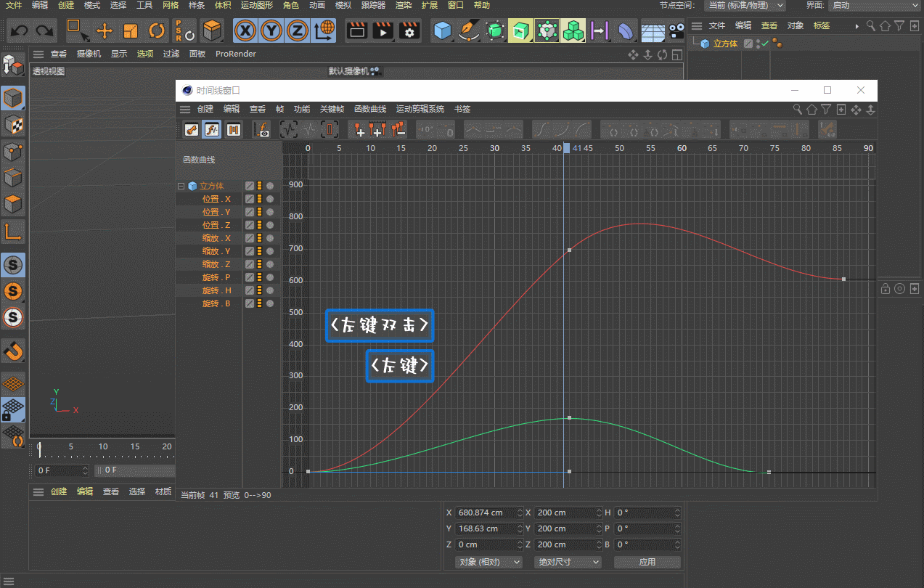Open the render settings clapperboard gear icon

point(410,30)
